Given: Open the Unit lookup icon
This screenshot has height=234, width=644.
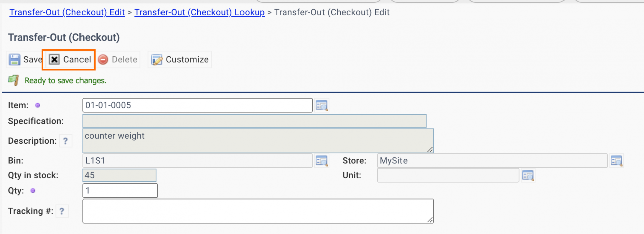Looking at the screenshot, I should click(x=528, y=175).
